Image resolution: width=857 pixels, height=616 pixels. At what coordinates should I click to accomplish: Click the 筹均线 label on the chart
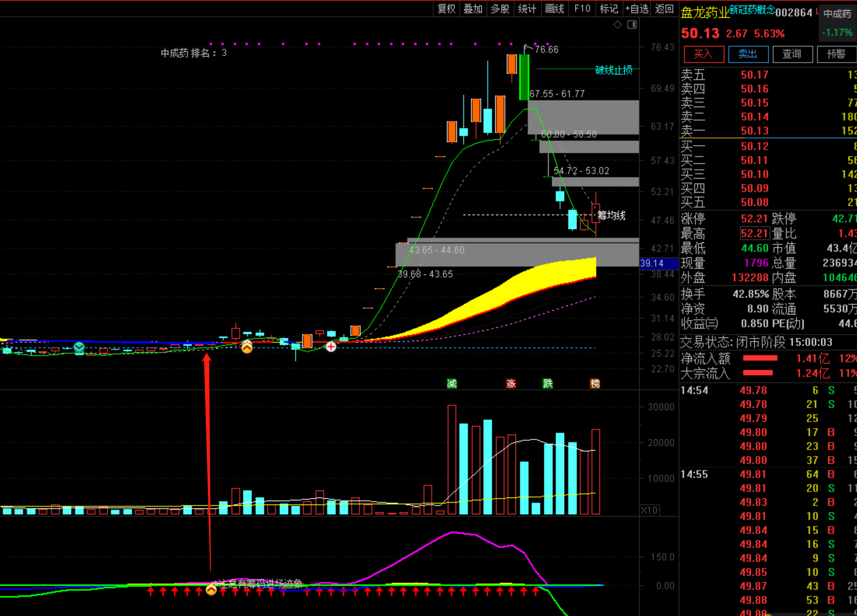tap(611, 216)
